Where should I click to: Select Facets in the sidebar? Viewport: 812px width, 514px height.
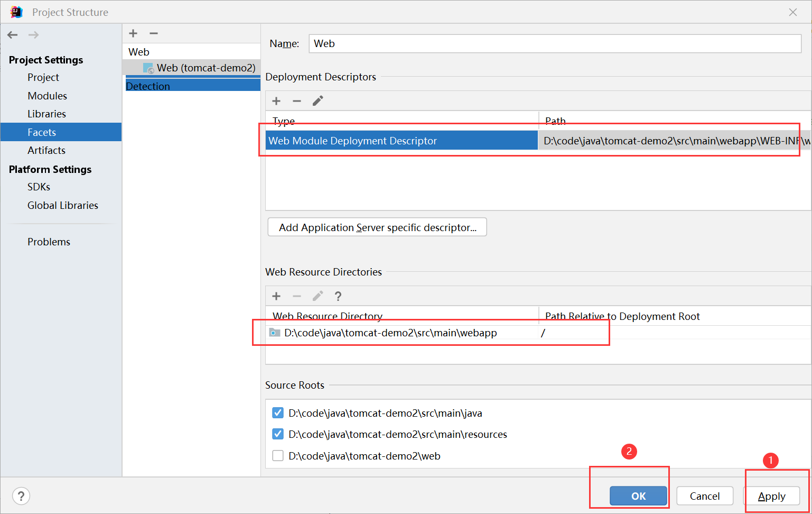tap(61, 132)
